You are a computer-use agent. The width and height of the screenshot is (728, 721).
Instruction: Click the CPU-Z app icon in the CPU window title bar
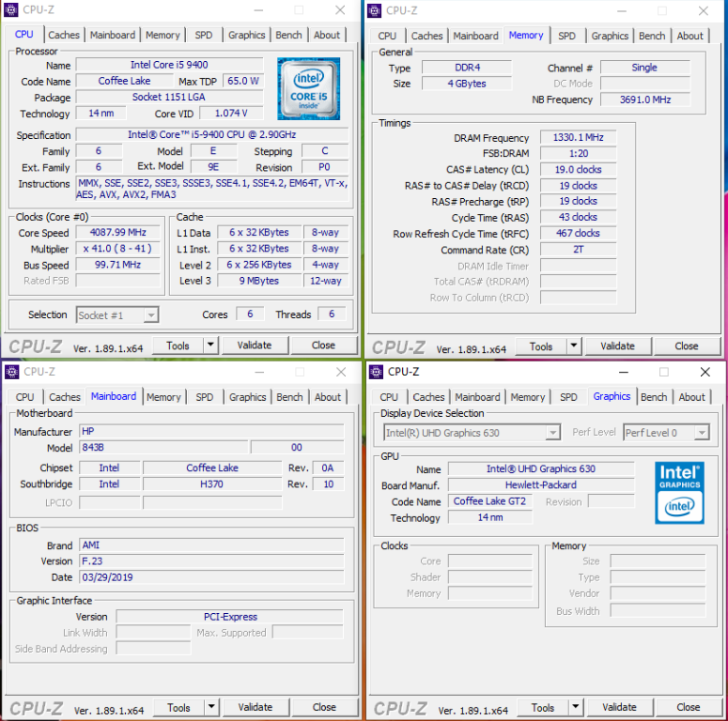click(x=11, y=9)
